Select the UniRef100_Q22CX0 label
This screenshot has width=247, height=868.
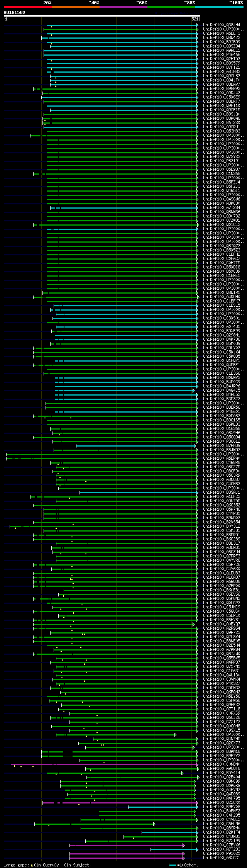click(x=222, y=803)
